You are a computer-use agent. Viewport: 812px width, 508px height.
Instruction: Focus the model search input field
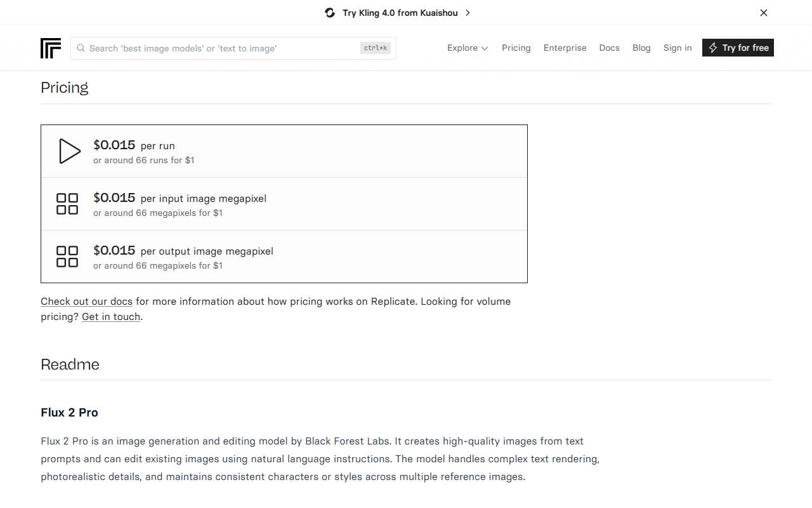[x=233, y=48]
